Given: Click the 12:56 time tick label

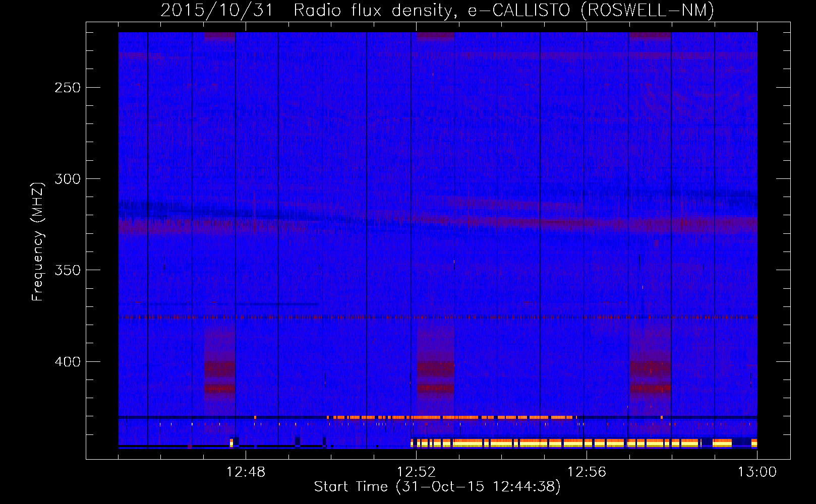Looking at the screenshot, I should point(587,472).
